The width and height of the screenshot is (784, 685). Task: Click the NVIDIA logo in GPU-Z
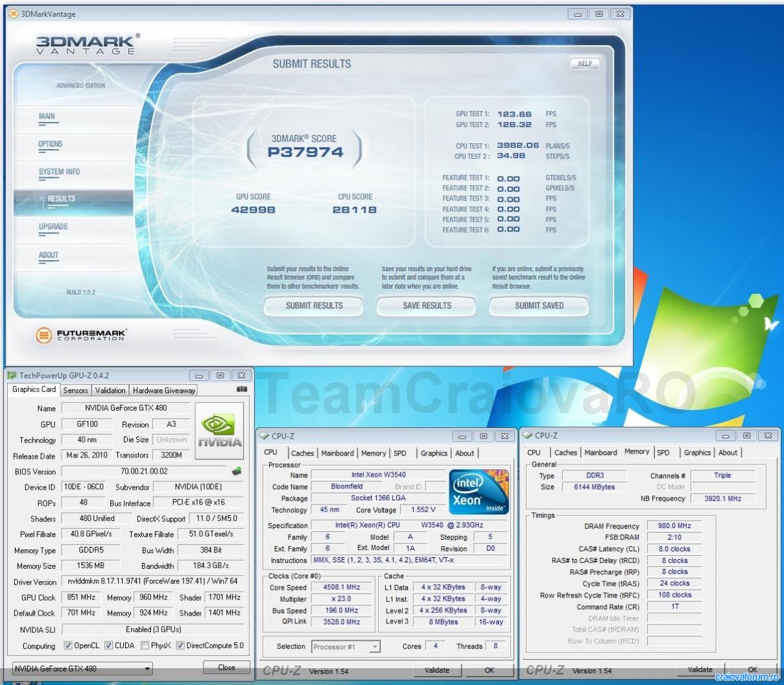click(220, 431)
